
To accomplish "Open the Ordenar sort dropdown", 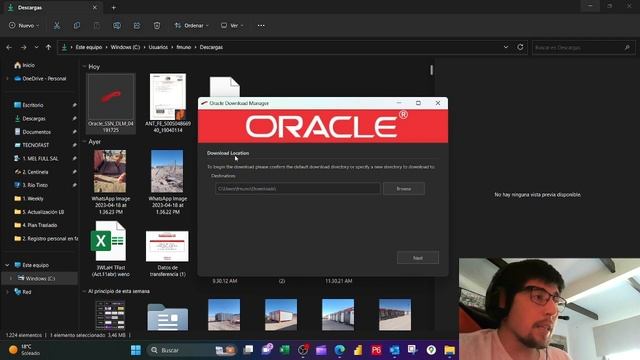I will [x=191, y=25].
